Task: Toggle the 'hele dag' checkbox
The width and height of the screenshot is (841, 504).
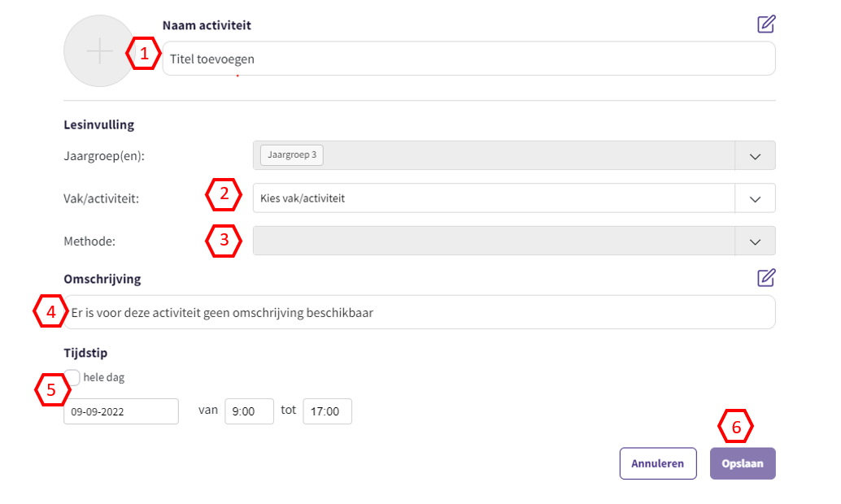Action: (72, 377)
